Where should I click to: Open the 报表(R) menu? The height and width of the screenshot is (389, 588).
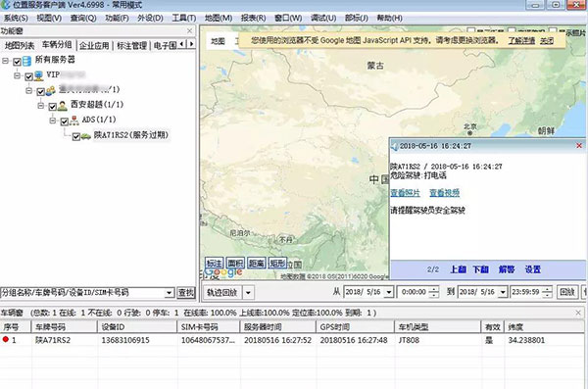pos(253,18)
